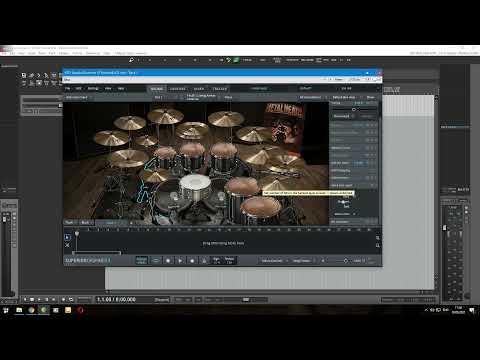
Task: Select the Block tab above song track
Action: click(85, 222)
